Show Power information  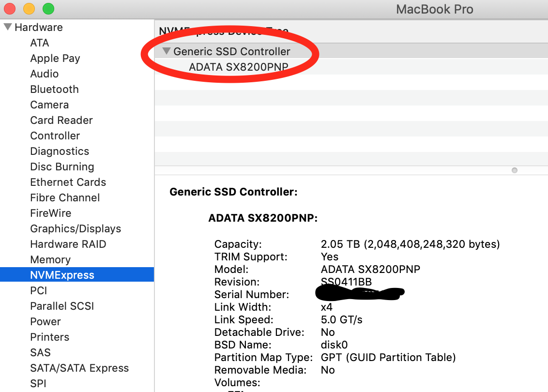coord(46,321)
